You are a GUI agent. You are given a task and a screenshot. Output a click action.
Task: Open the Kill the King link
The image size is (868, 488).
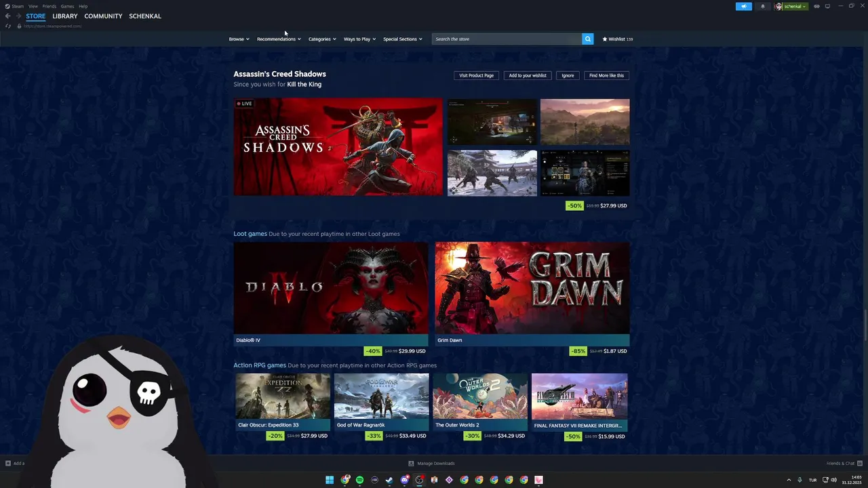(x=304, y=85)
